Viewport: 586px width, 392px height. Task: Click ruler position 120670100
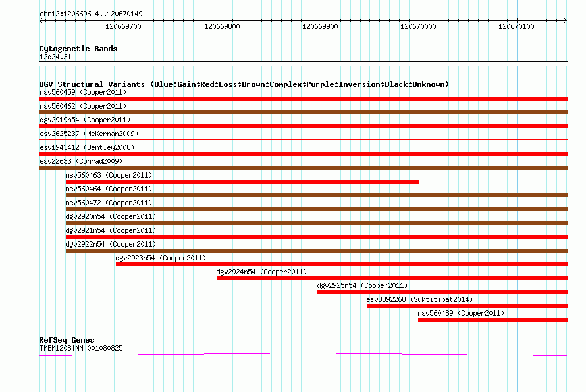pos(516,26)
